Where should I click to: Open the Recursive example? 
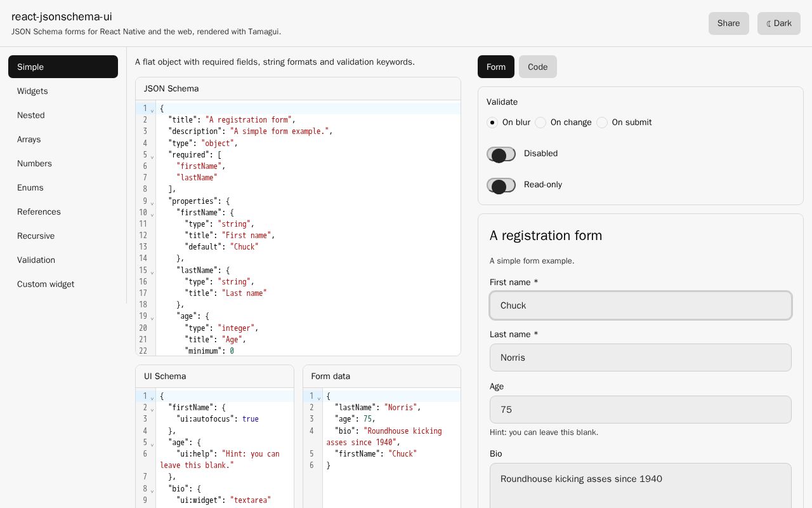(63, 236)
